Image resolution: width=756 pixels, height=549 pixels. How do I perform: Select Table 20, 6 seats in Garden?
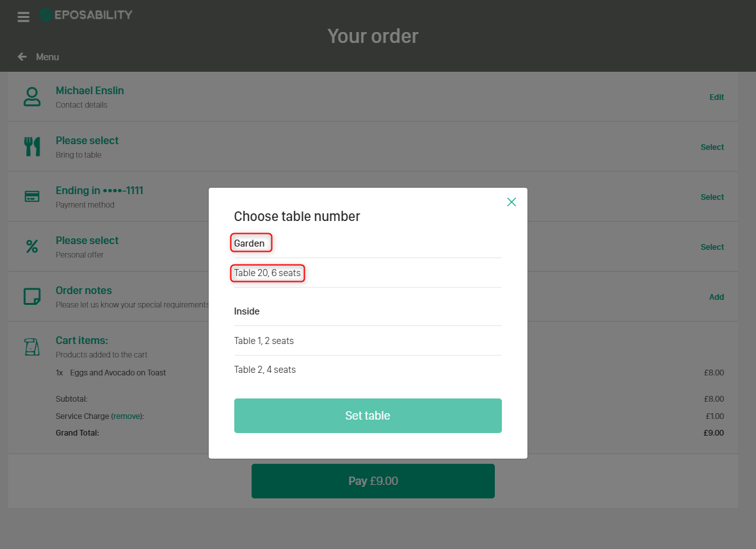coord(268,273)
